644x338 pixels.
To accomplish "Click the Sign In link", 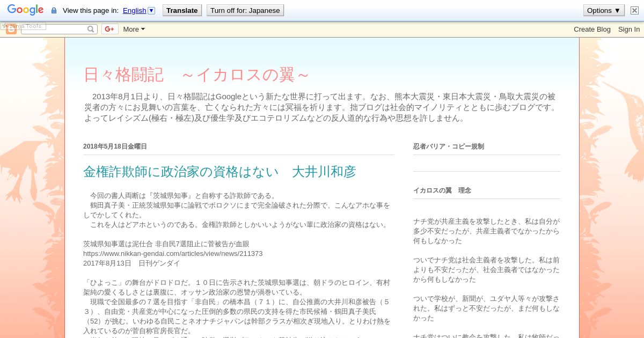I will tap(629, 29).
